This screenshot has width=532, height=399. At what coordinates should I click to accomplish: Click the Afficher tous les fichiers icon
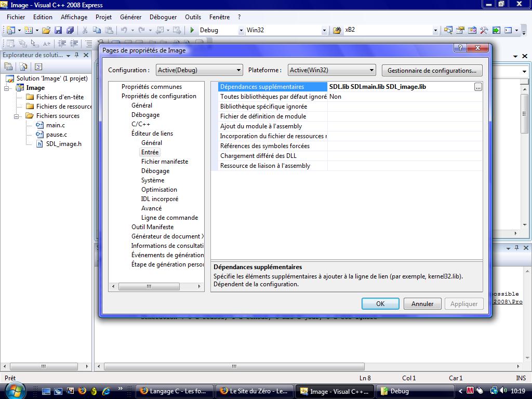pyautogui.click(x=23, y=66)
